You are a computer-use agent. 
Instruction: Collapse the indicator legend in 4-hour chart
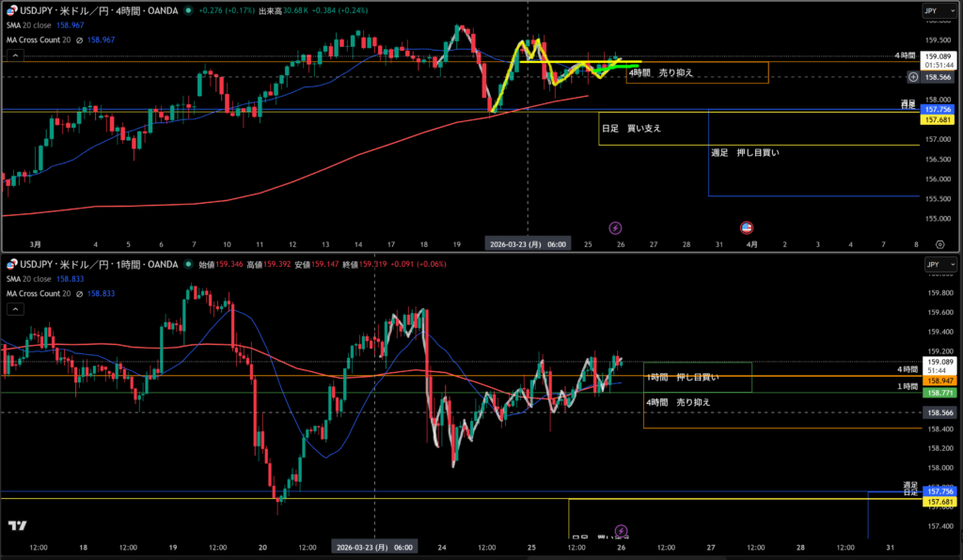(x=14, y=55)
